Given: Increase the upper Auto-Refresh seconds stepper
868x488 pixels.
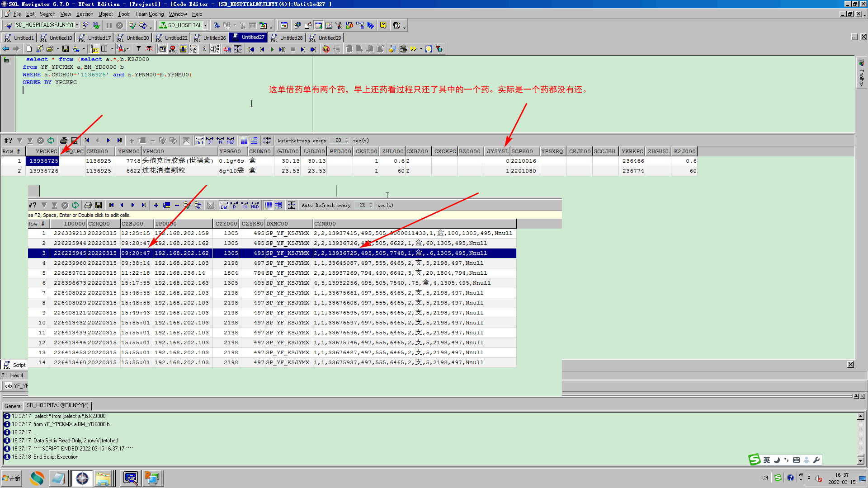Looking at the screenshot, I should 347,139.
